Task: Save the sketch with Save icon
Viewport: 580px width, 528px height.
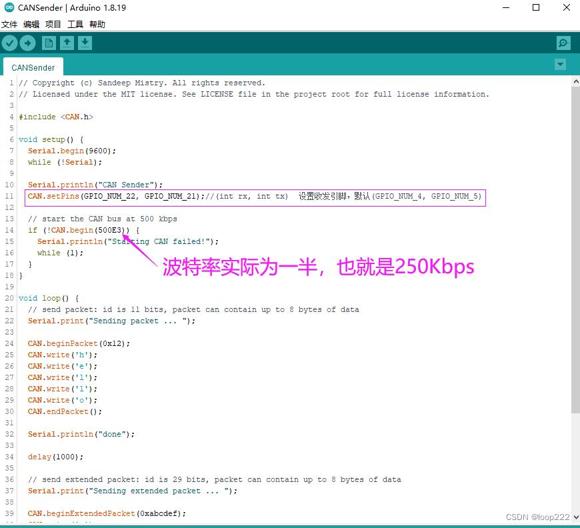Action: click(x=85, y=43)
